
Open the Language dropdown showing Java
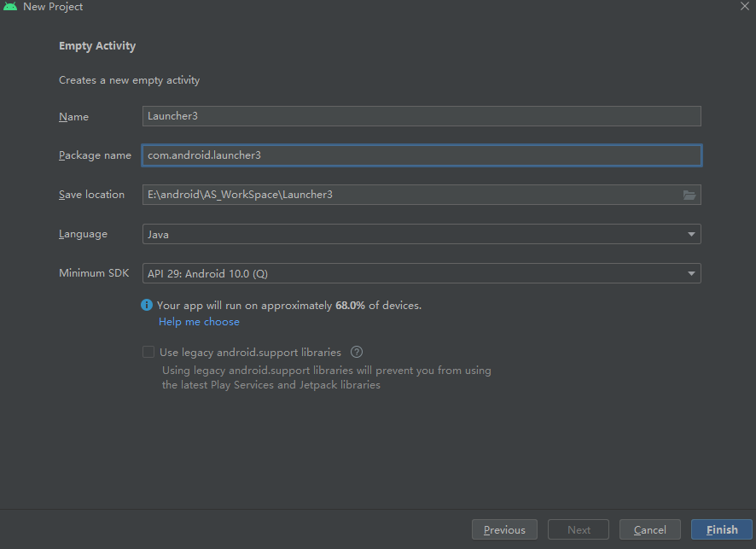pos(422,234)
